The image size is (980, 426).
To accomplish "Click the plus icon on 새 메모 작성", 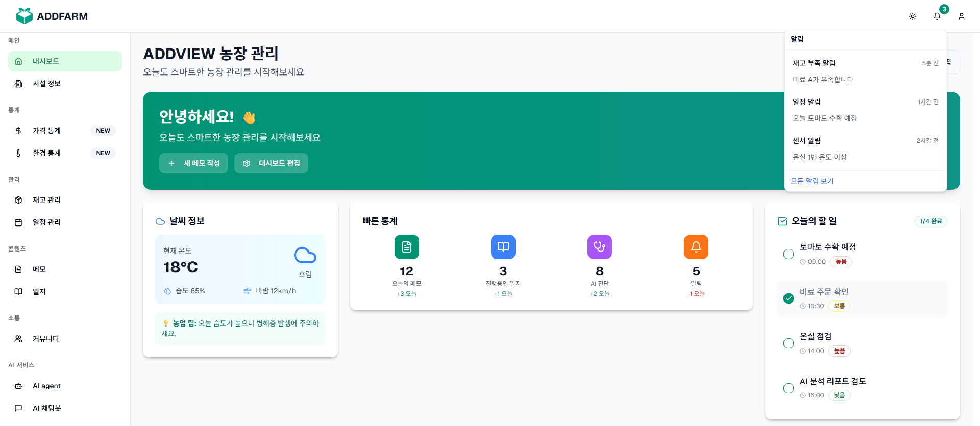I will (x=171, y=163).
